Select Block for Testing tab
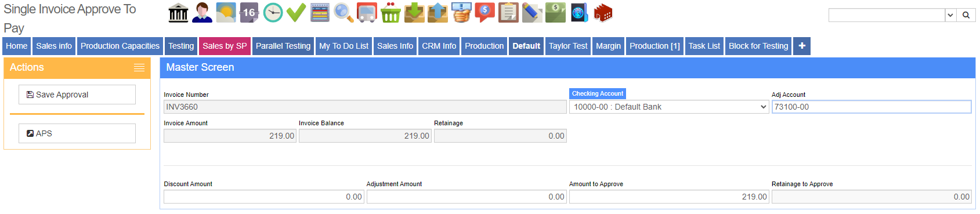980x214 pixels. [758, 46]
